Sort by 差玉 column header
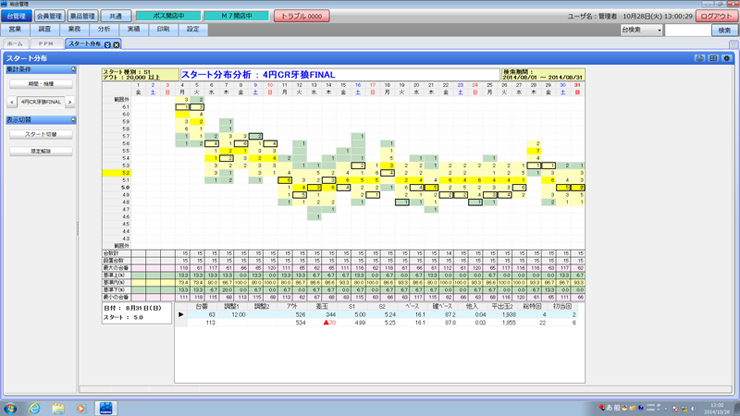The width and height of the screenshot is (740, 416). coord(322,306)
